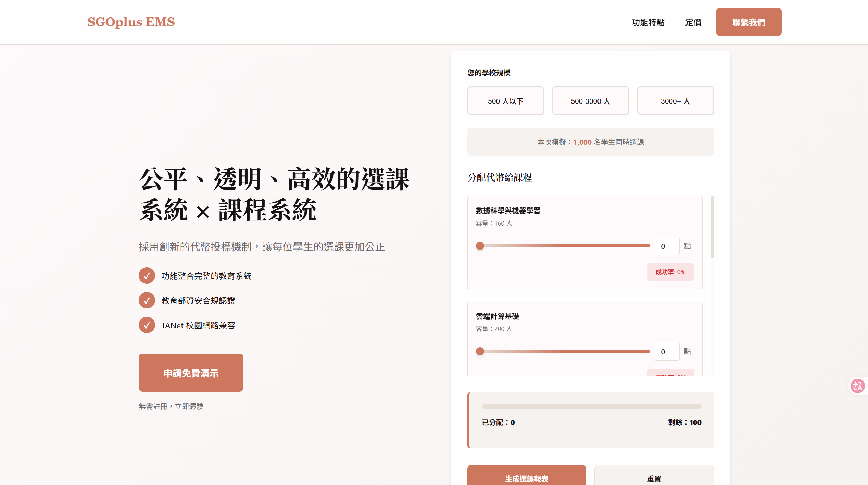Click the 聯繫我們 button
This screenshot has height=485, width=868.
[x=749, y=22]
